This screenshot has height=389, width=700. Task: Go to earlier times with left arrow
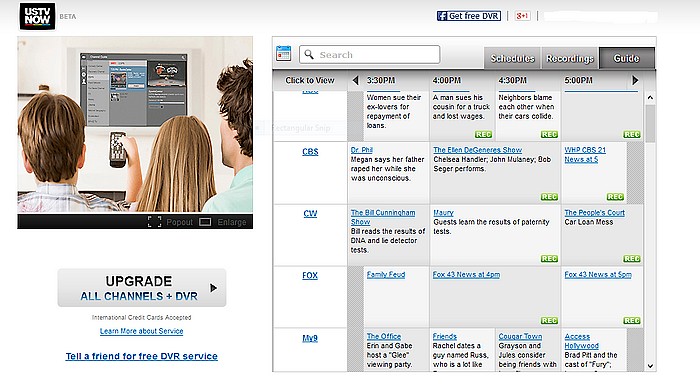355,80
